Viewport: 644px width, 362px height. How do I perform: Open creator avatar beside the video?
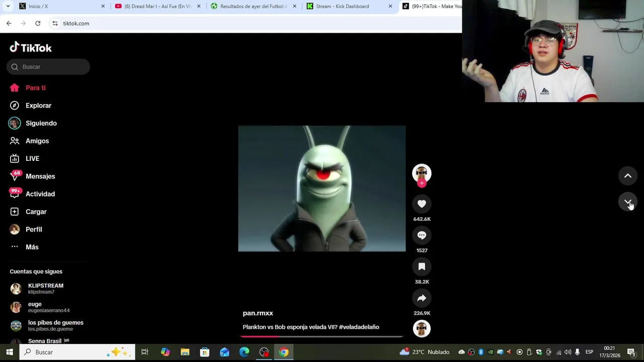[422, 173]
